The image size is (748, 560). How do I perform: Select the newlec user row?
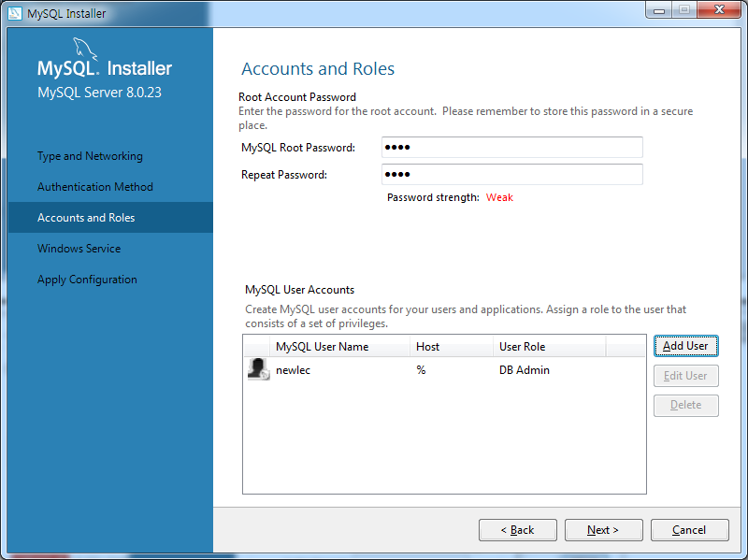[444, 369]
